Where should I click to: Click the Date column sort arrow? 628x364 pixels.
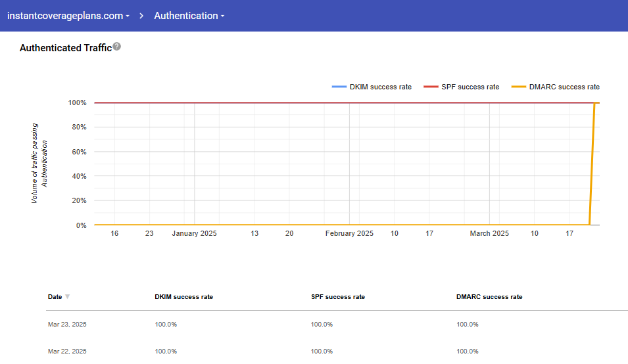[x=67, y=297]
